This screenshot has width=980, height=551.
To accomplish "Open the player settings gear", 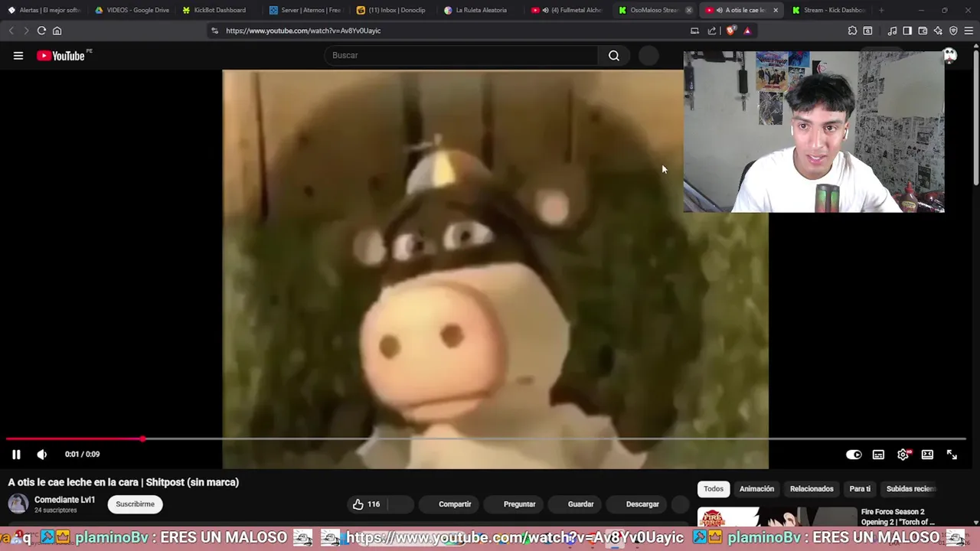I will [903, 455].
